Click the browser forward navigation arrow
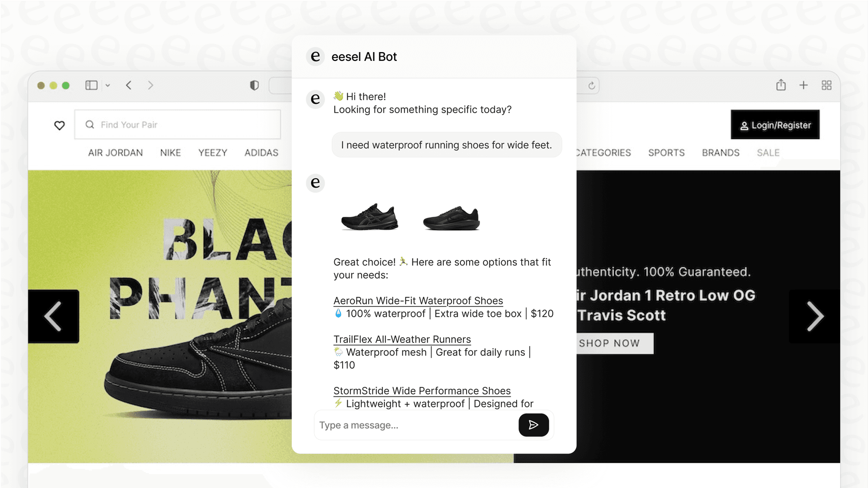 [150, 85]
